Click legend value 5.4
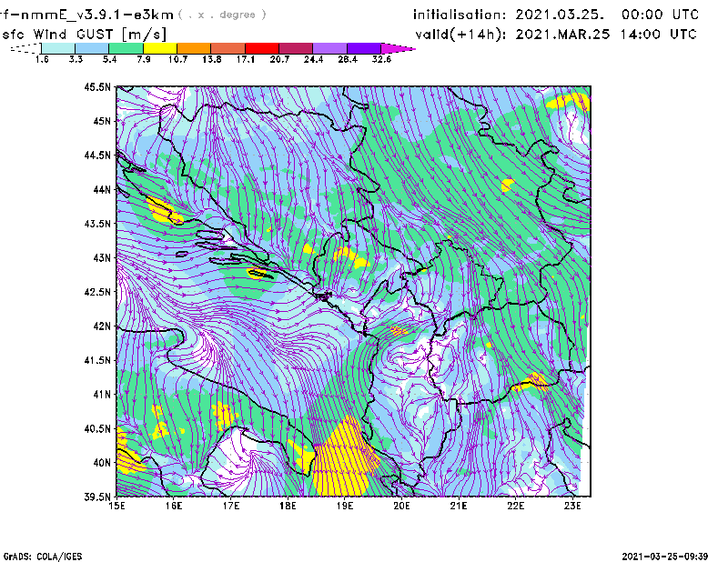Screen dimensions: 728x562 coord(109,59)
